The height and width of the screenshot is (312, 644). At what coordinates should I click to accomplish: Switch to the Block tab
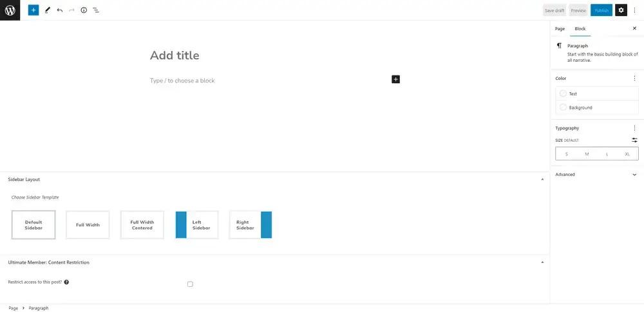coord(580,29)
